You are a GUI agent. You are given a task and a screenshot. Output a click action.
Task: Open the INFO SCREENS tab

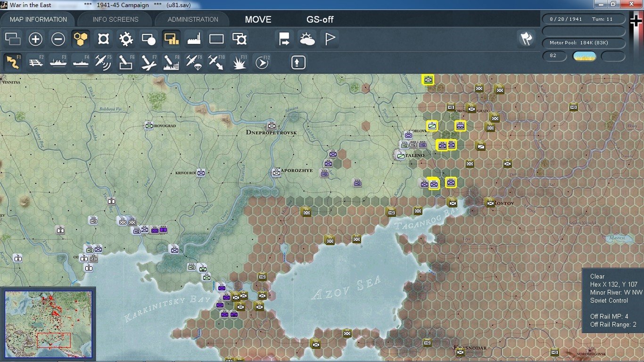116,19
